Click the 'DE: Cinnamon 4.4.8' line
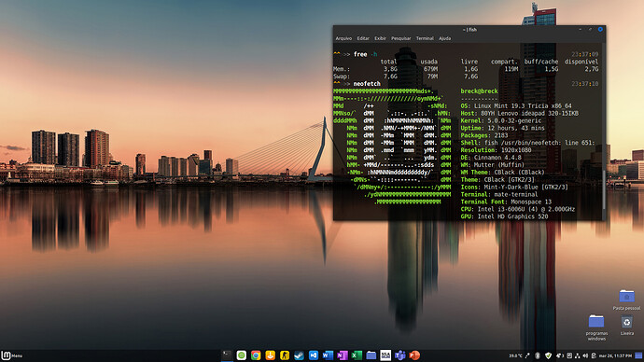The height and width of the screenshot is (362, 644). (x=491, y=158)
